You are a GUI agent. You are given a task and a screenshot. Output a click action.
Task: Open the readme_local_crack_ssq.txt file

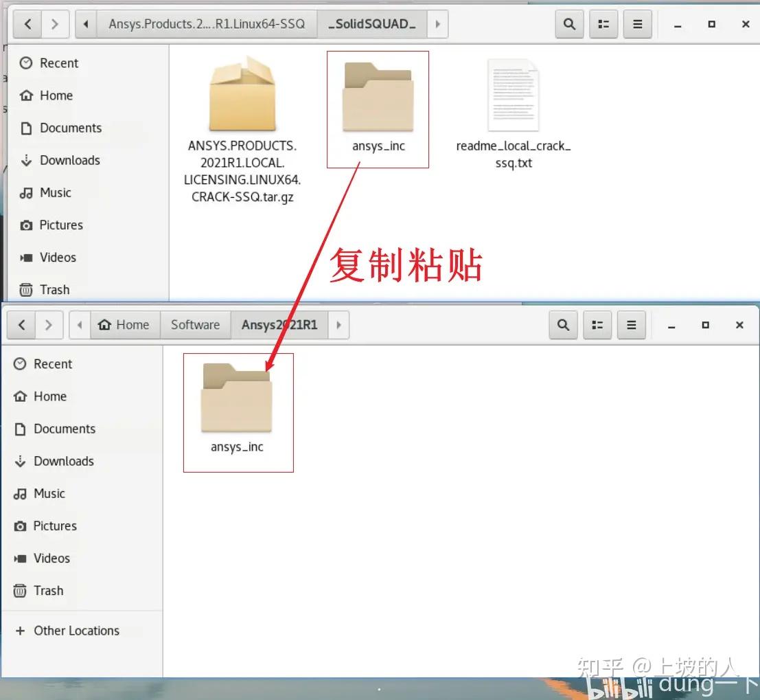514,96
